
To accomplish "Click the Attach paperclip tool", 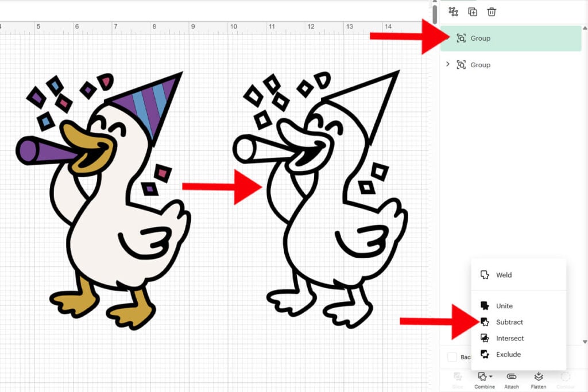I will tap(512, 380).
